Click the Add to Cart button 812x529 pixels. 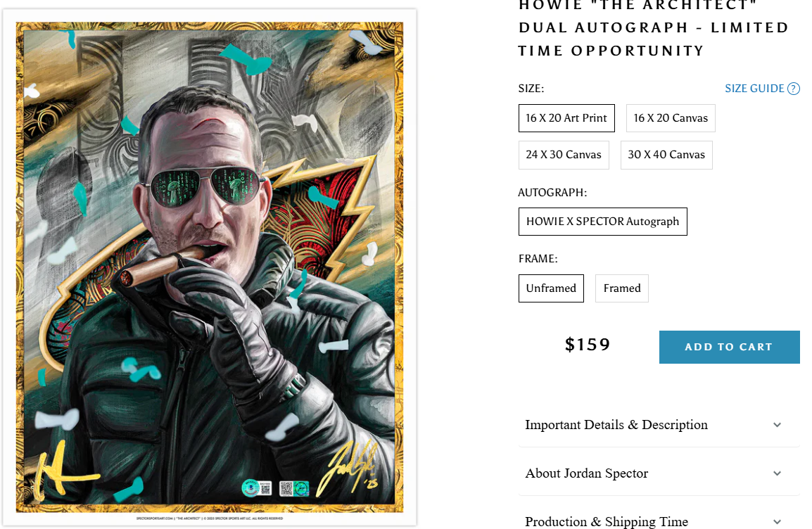pos(729,347)
